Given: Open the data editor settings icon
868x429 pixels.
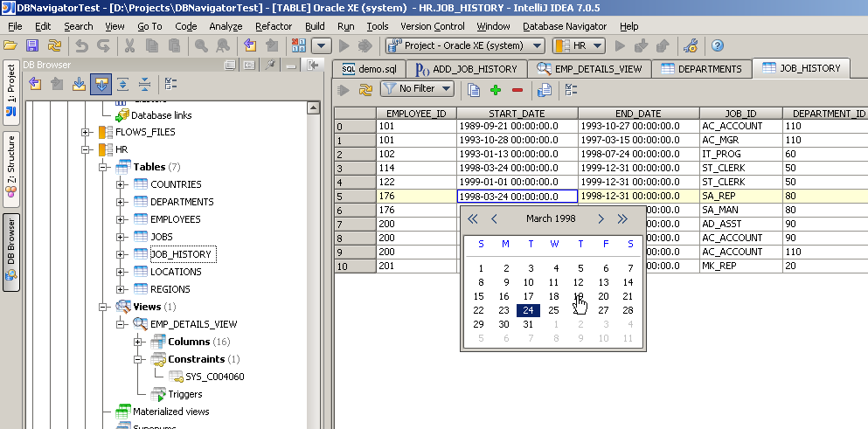Looking at the screenshot, I should (x=572, y=89).
